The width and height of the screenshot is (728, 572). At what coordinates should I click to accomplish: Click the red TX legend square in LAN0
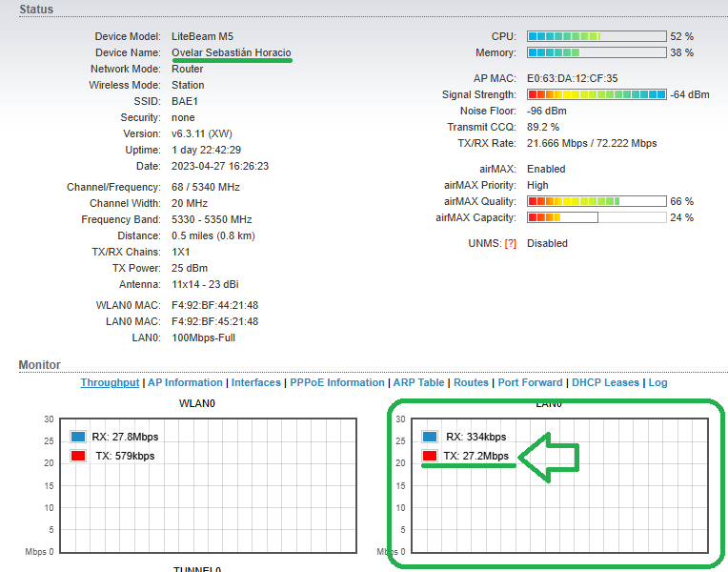click(x=429, y=456)
